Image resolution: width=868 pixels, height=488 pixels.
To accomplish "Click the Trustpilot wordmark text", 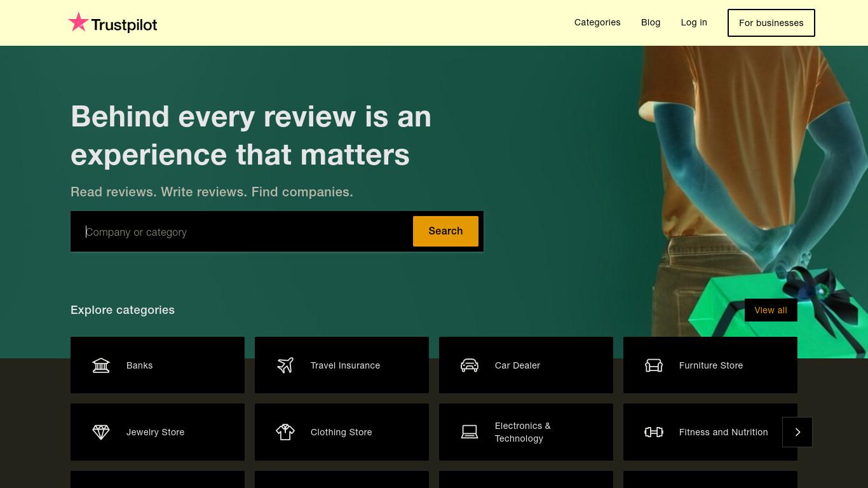I will click(124, 25).
